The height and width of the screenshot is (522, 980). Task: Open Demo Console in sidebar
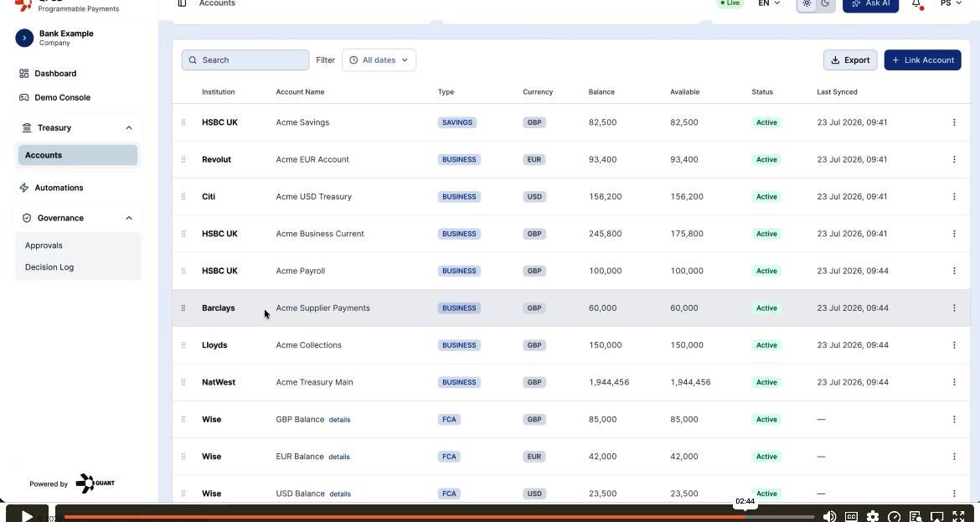[x=55, y=97]
